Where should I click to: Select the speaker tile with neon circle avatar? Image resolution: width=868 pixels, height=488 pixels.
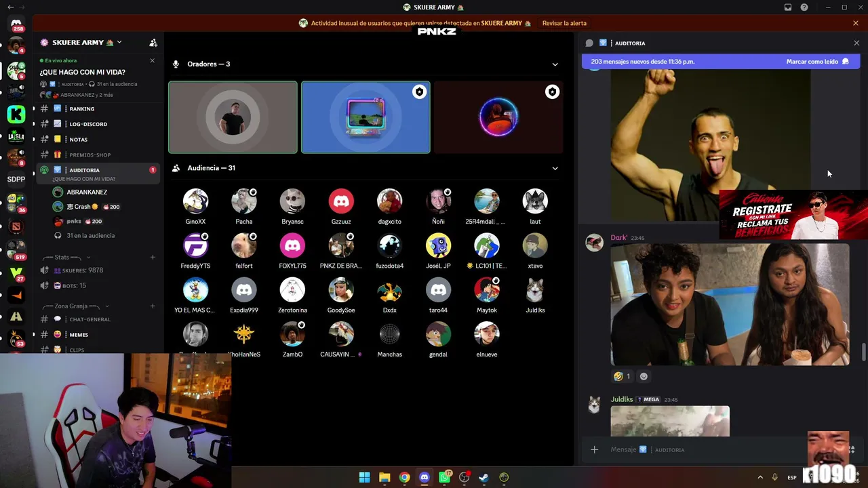click(x=498, y=117)
